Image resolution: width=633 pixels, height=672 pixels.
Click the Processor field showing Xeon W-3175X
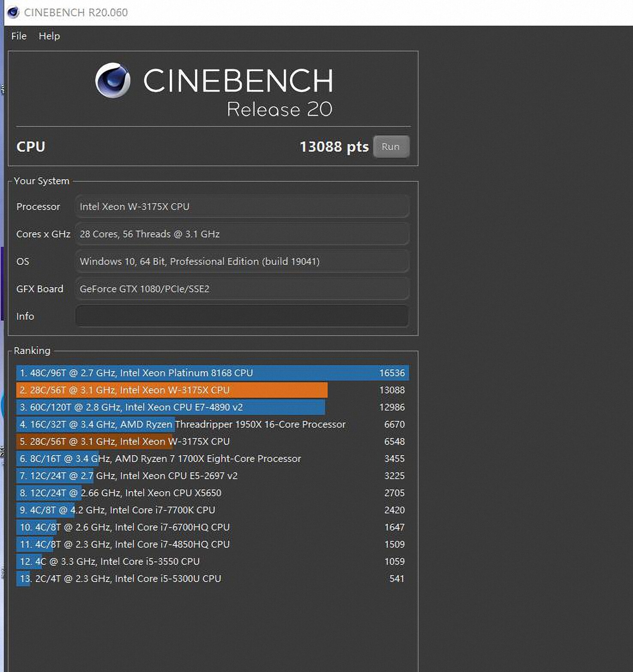242,207
